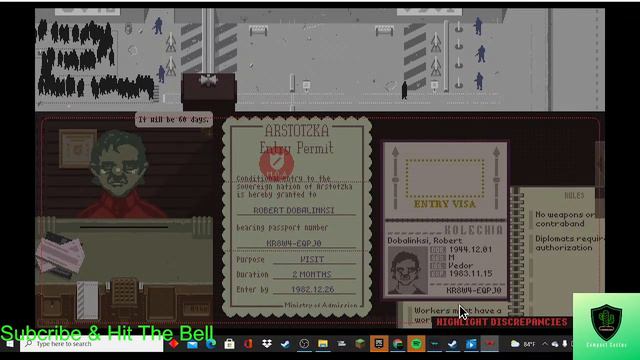Select passport birth date 1944.12.01
Viewport: 640px width, 360px height.
(x=470, y=249)
